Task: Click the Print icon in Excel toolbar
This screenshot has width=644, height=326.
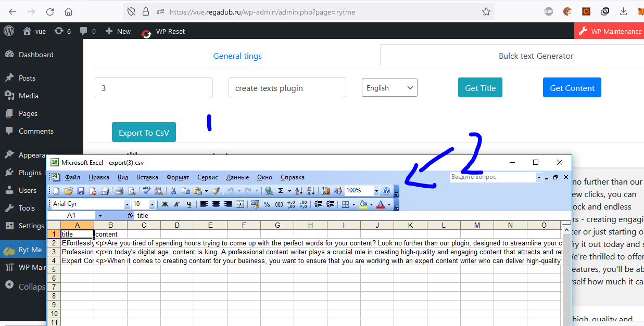Action: click(119, 191)
